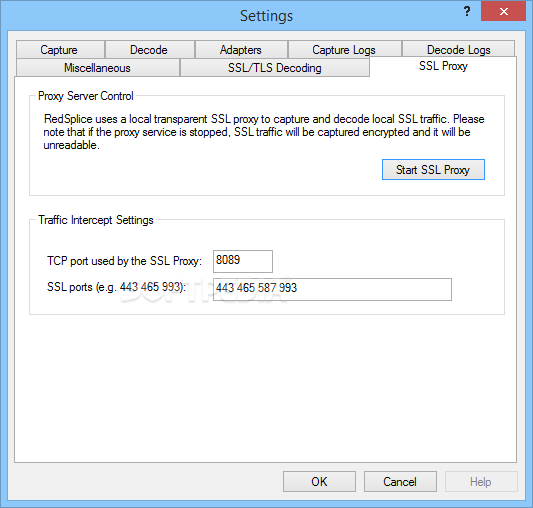
Task: Click the 'Proxy Server Control' group label
Action: click(x=86, y=96)
